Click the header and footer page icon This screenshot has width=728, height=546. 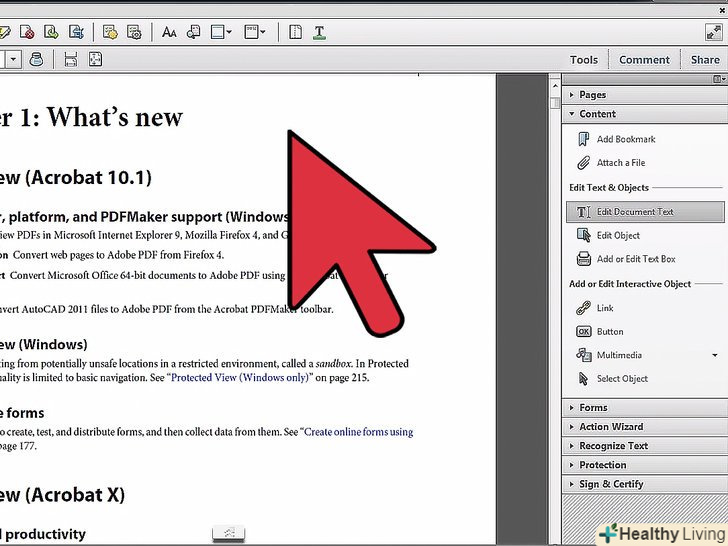217,32
